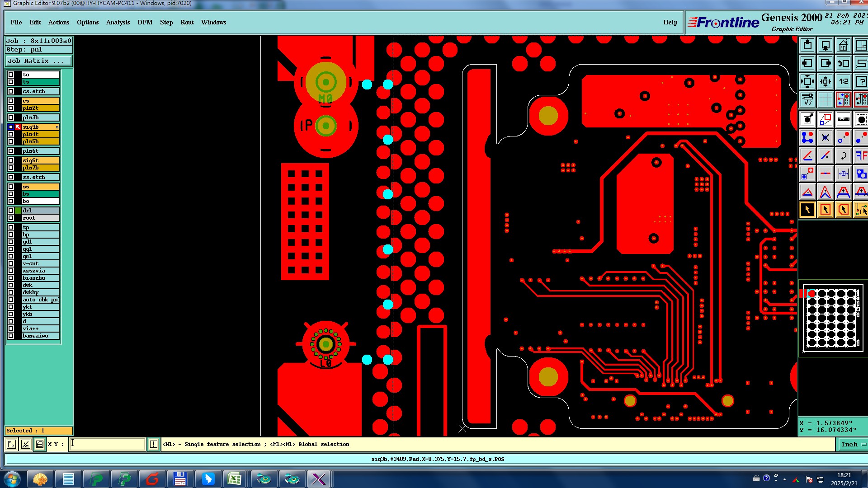Click the pan up view icon
The image size is (868, 488).
click(x=807, y=45)
